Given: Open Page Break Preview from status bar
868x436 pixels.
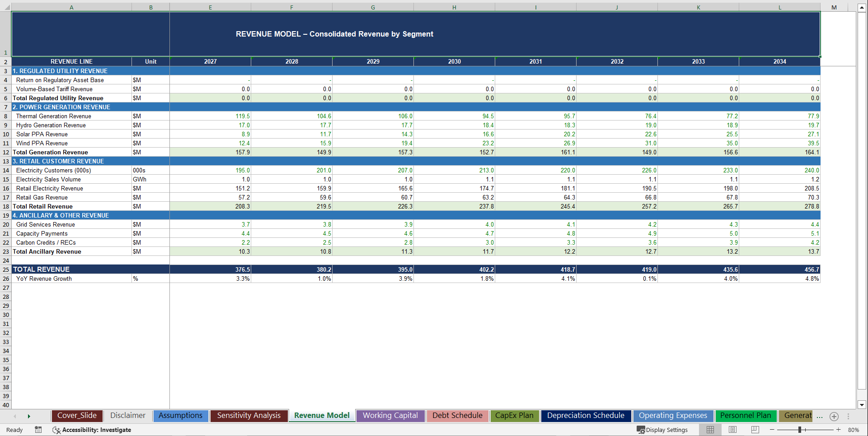Looking at the screenshot, I should tap(755, 430).
